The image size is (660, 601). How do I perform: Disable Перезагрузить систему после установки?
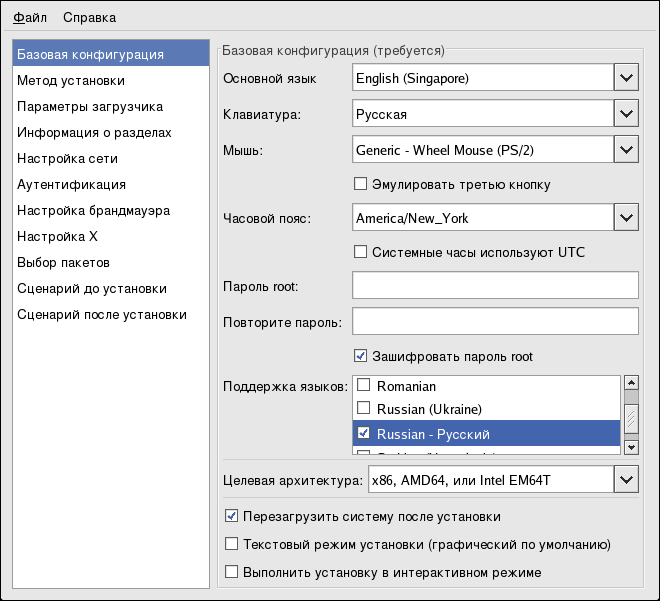coord(232,517)
